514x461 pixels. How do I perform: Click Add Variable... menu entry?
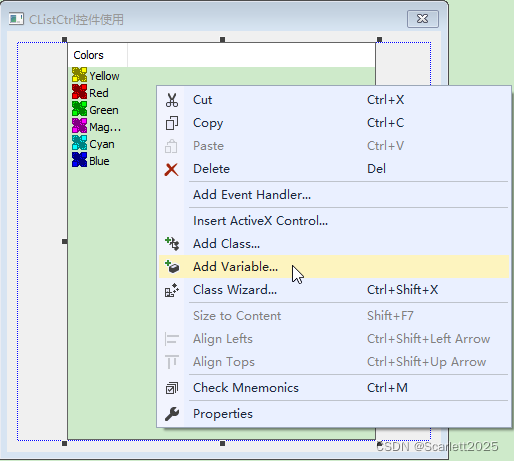pos(334,267)
